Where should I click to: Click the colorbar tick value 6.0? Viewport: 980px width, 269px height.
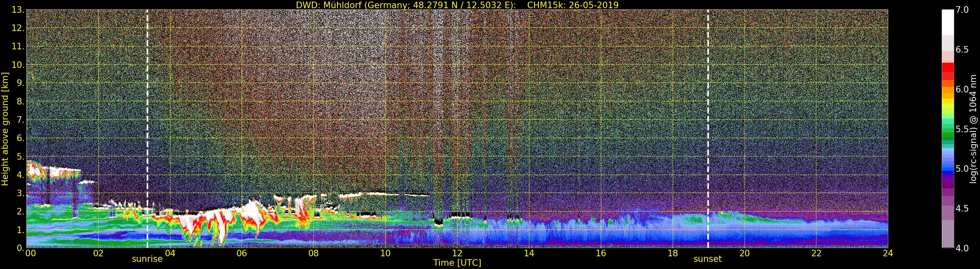click(x=962, y=89)
